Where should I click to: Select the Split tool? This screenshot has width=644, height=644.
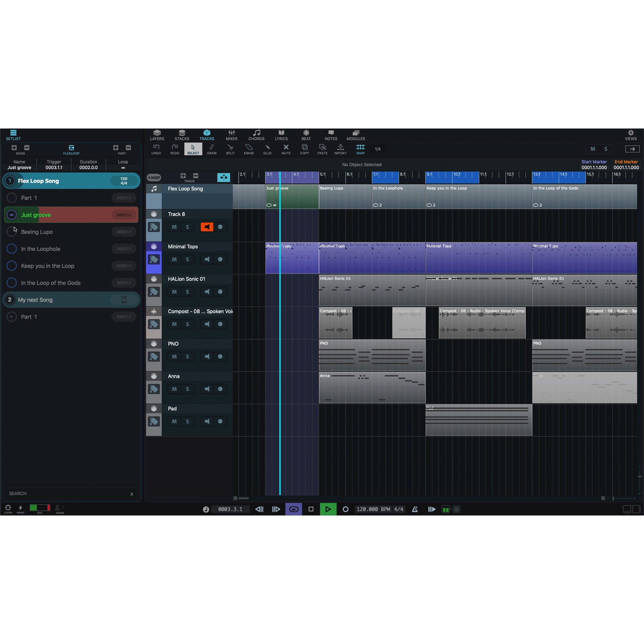230,149
